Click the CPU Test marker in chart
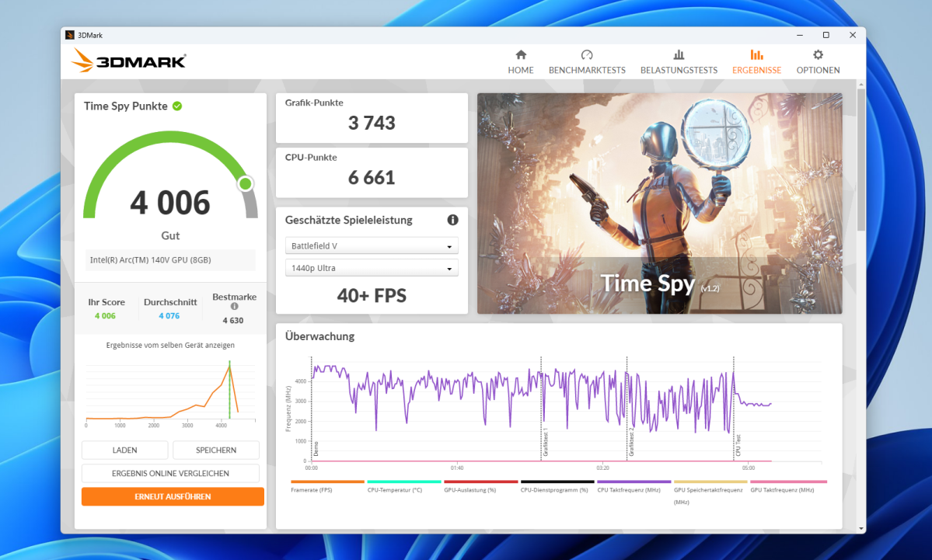The width and height of the screenshot is (932, 560). 738,445
